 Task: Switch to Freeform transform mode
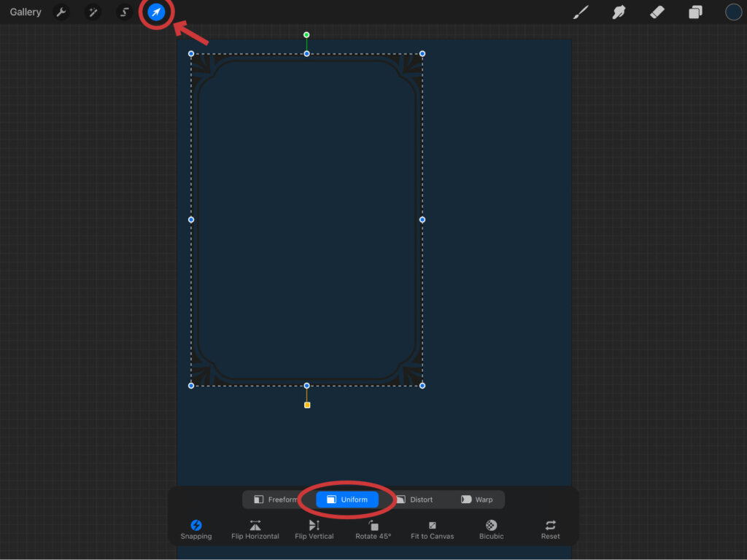click(276, 499)
